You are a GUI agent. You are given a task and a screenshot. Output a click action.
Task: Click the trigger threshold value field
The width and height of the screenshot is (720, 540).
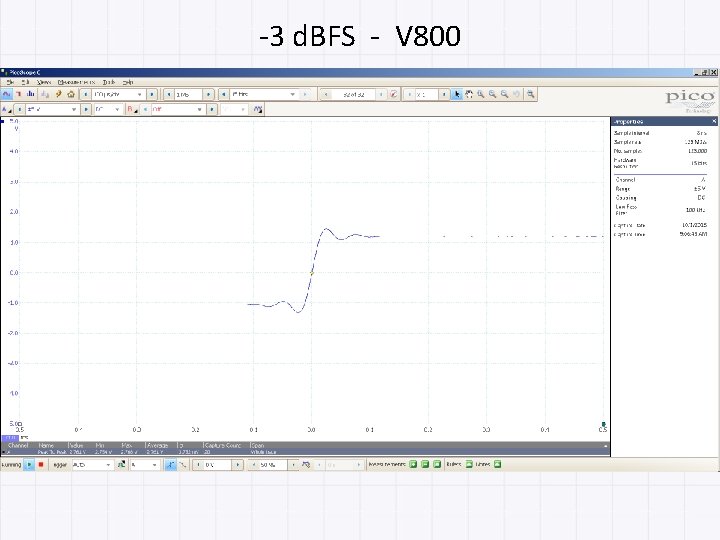coord(218,465)
